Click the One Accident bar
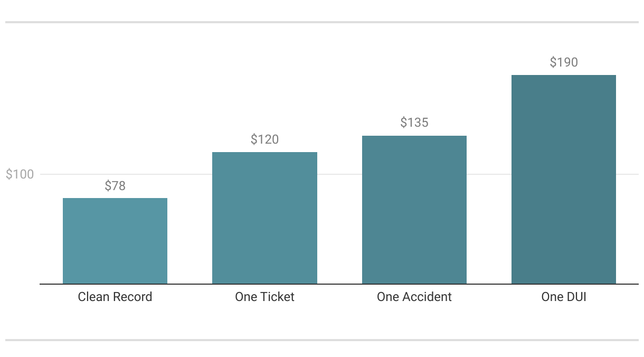644x357 pixels. coord(414,210)
